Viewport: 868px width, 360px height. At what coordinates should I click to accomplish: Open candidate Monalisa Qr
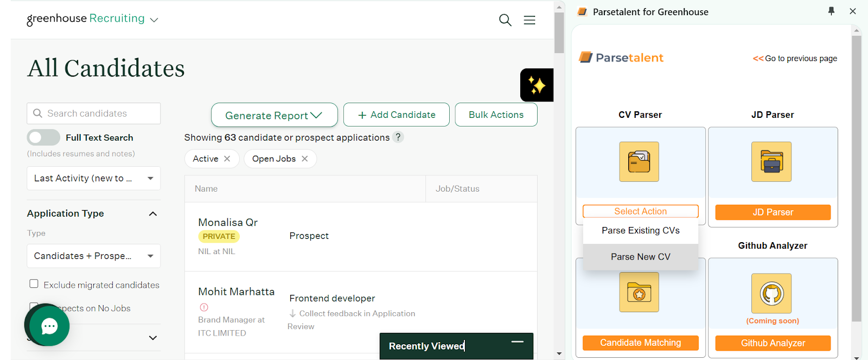pyautogui.click(x=228, y=222)
